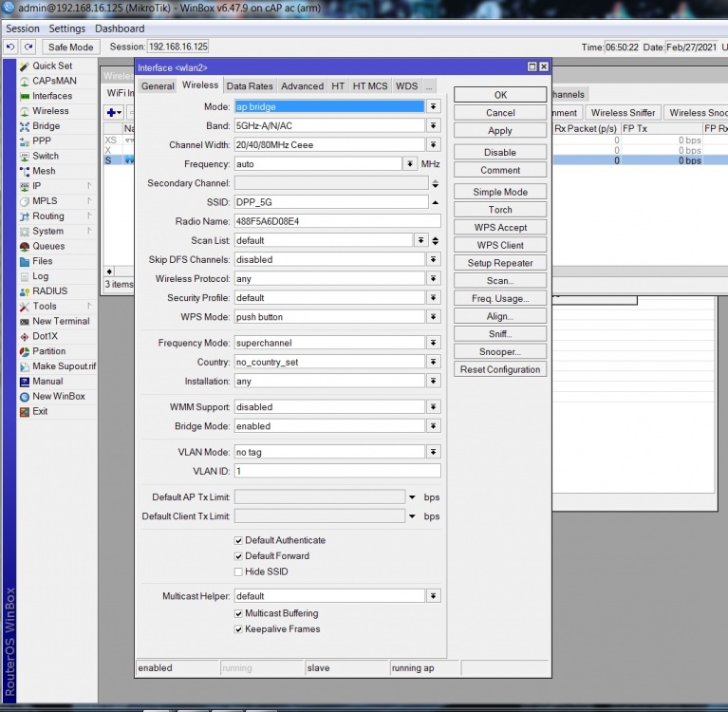Switch to the Data Rates tab
Viewport: 728px width, 712px height.
tap(249, 86)
